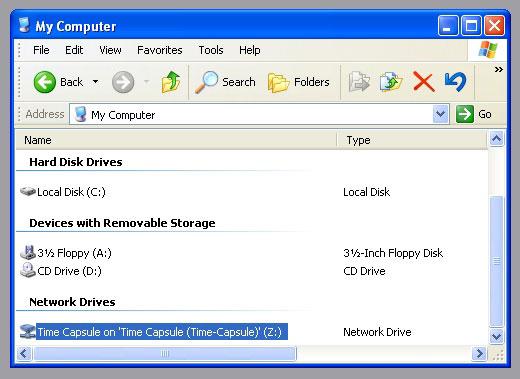Sort by the Type column header
Screen dimensions: 520x379
pos(412,140)
